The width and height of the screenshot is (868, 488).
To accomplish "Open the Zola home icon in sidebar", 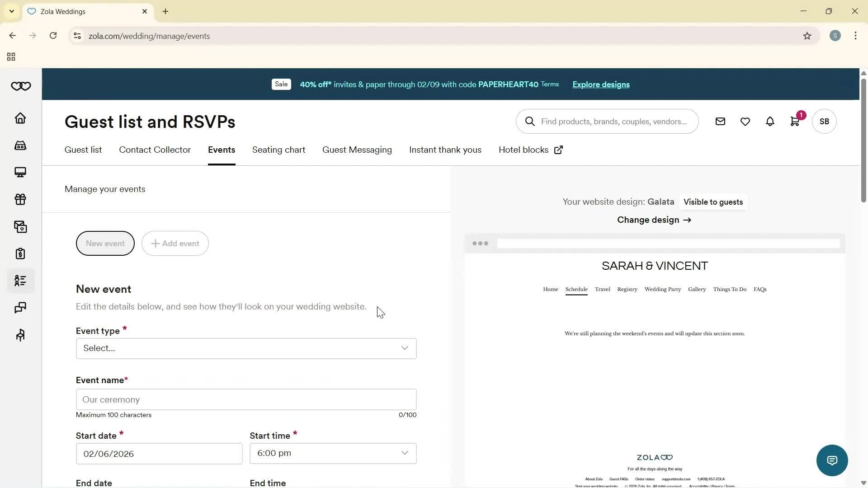I will coord(20,118).
